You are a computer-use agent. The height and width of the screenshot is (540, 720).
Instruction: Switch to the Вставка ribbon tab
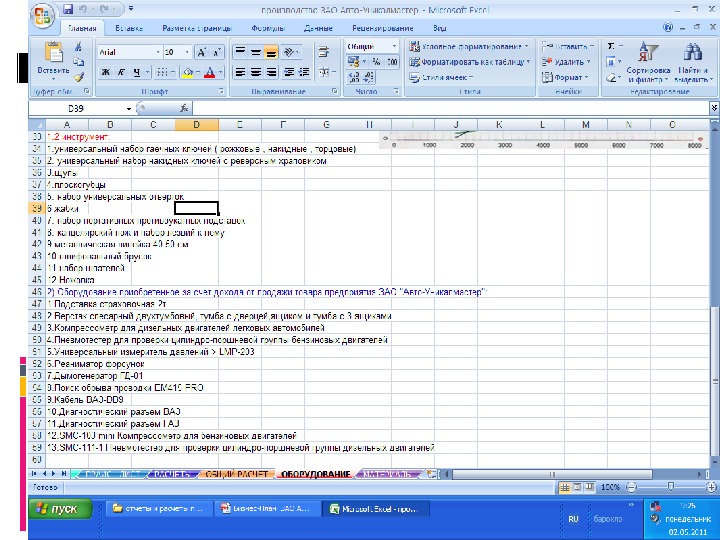[x=129, y=28]
